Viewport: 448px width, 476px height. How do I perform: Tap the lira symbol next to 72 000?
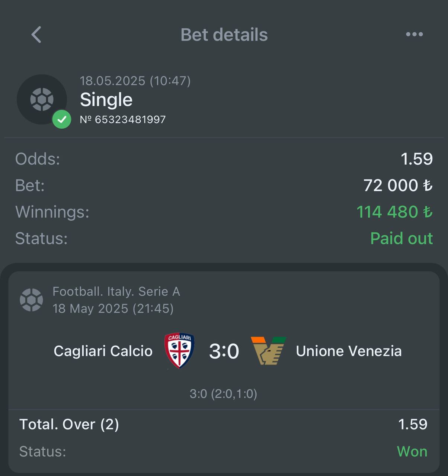click(428, 185)
